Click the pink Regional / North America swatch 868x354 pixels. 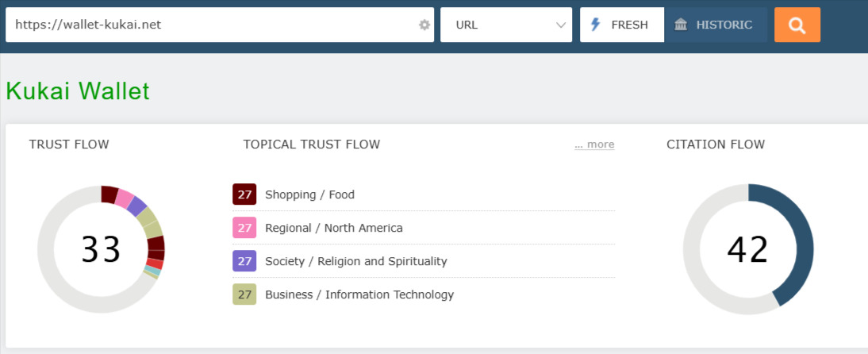point(244,228)
